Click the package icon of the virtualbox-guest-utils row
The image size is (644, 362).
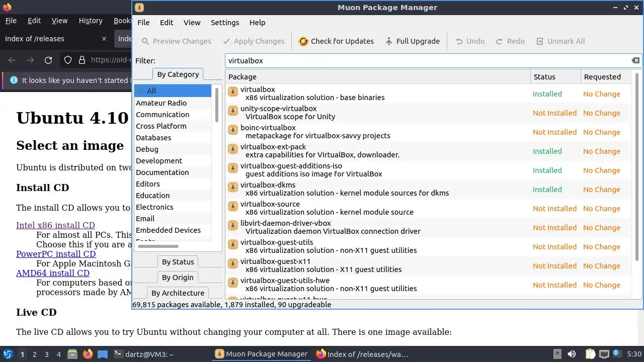pos(232,244)
